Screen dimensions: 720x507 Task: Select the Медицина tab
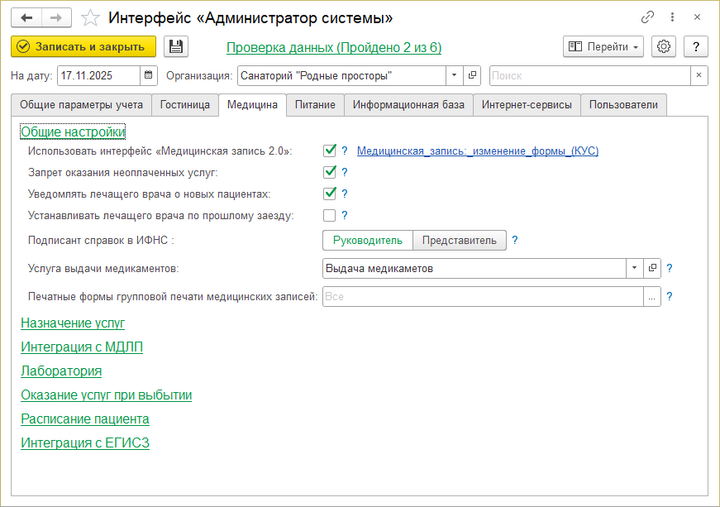point(253,105)
